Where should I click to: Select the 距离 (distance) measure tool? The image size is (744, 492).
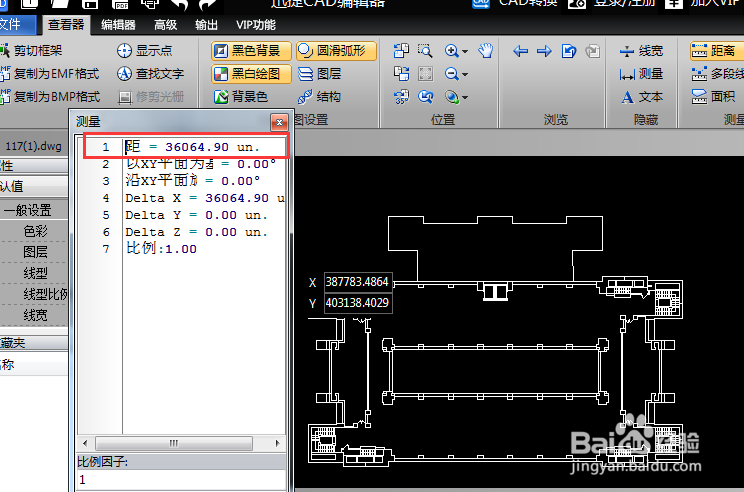[716, 51]
